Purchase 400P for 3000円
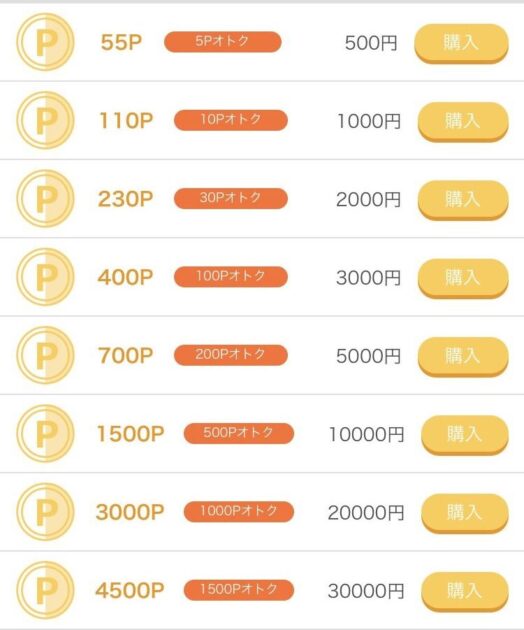This screenshot has width=524, height=630. point(463,278)
